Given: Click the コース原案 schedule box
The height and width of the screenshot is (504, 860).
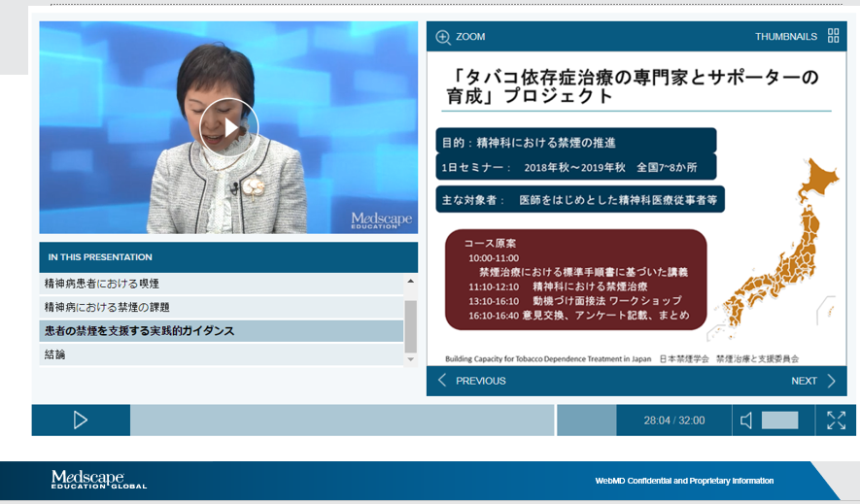Looking at the screenshot, I should pyautogui.click(x=576, y=280).
